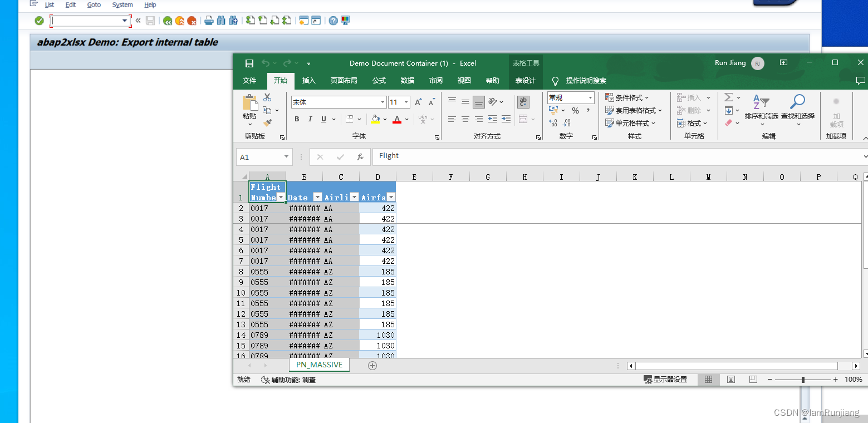Click the SAP Customize Local Layout monitor icon
Screen dimensions: 868x423
(345, 21)
